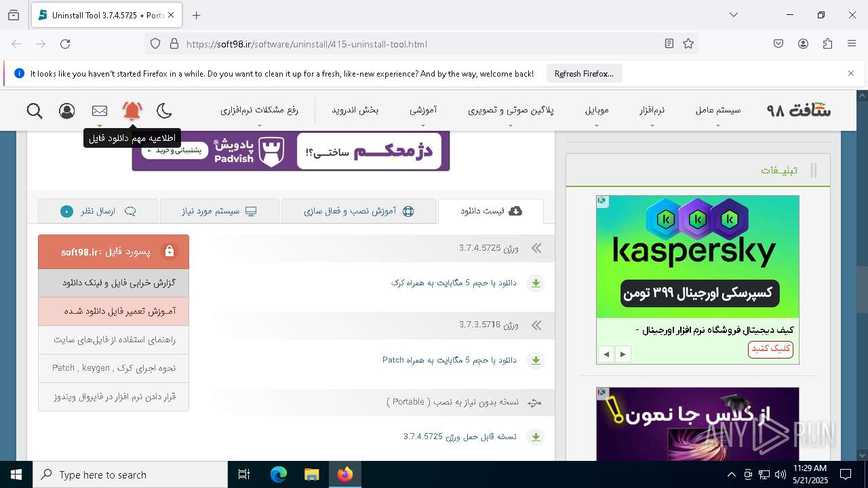Click the Soft98 site logo
868x488 pixels.
tap(799, 110)
